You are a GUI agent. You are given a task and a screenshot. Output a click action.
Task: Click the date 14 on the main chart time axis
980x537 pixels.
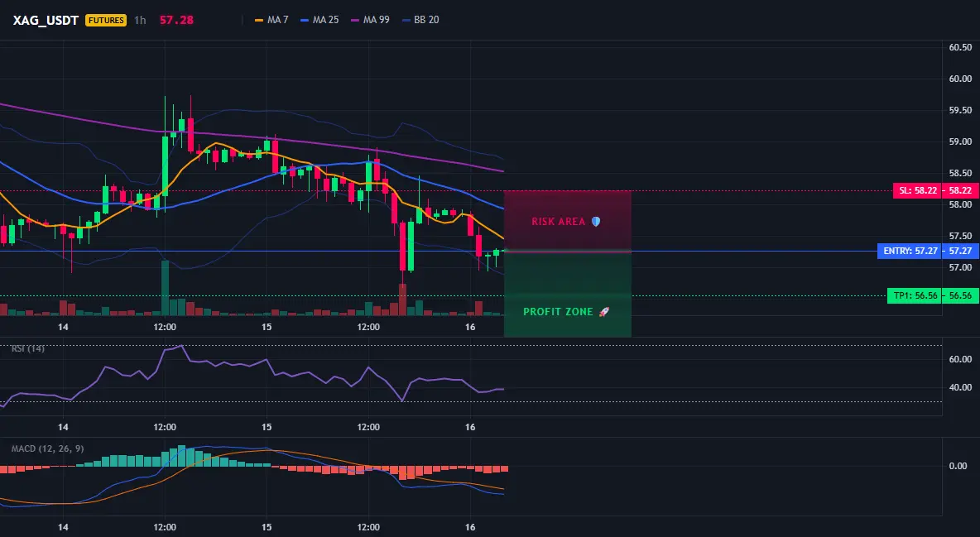tap(63, 327)
